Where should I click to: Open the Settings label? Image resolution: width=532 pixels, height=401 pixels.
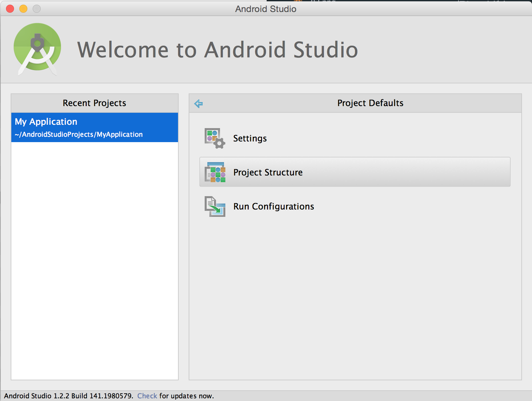tap(250, 138)
